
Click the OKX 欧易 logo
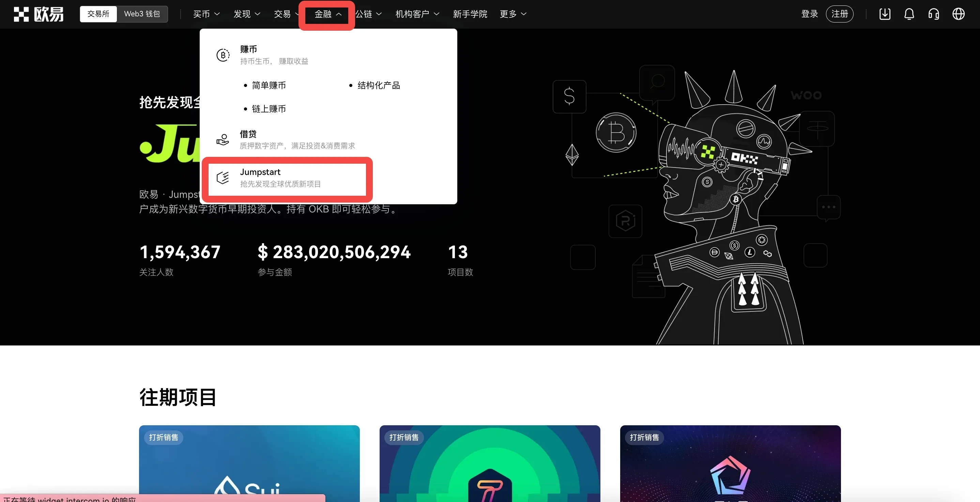click(39, 14)
